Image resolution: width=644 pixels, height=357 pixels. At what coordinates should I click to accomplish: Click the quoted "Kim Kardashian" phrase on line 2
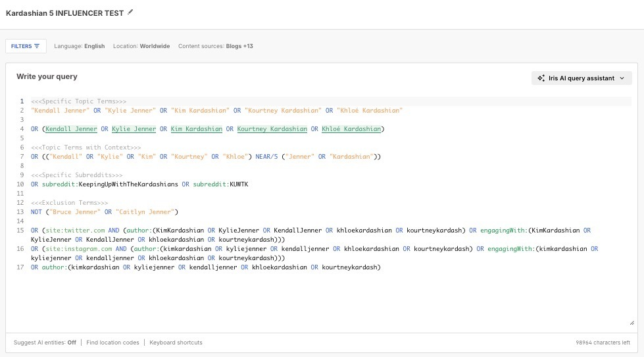[200, 110]
